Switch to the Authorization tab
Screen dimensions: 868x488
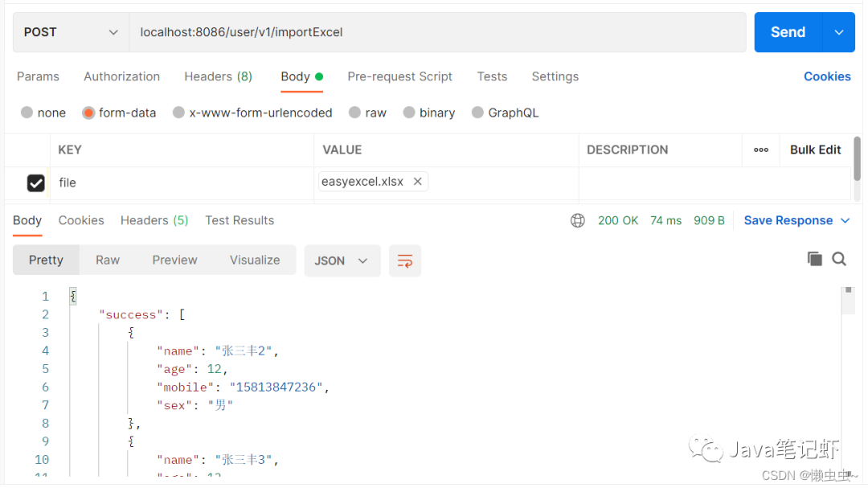[x=122, y=77]
